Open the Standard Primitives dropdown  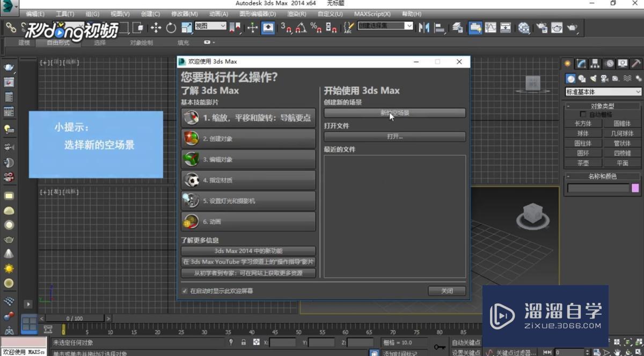[603, 91]
